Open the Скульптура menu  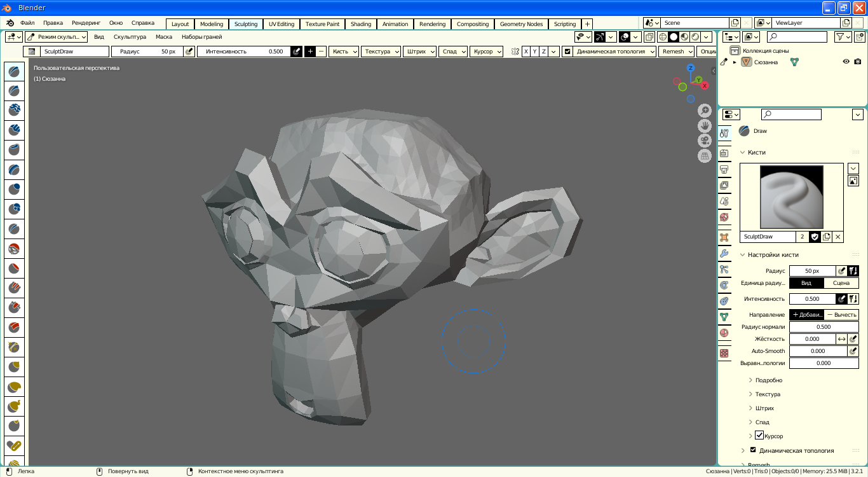click(130, 37)
